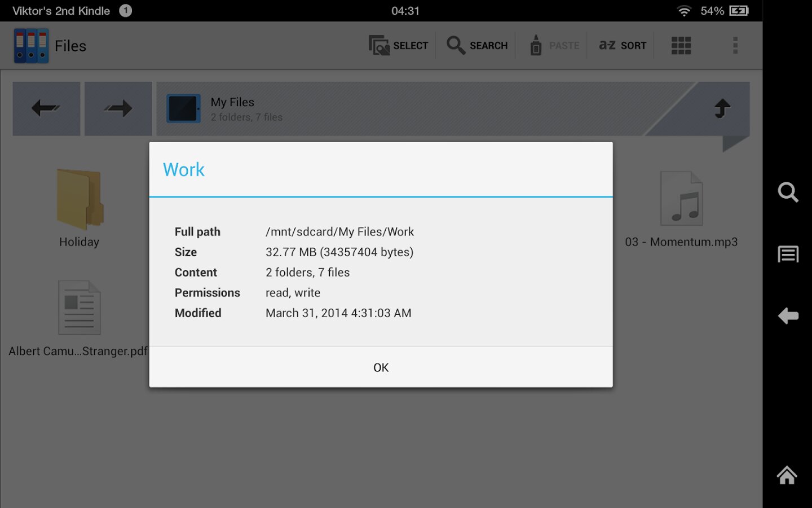Click the full path /mnt/sdcard/My Files/Work
Image resolution: width=812 pixels, height=508 pixels.
pos(339,232)
